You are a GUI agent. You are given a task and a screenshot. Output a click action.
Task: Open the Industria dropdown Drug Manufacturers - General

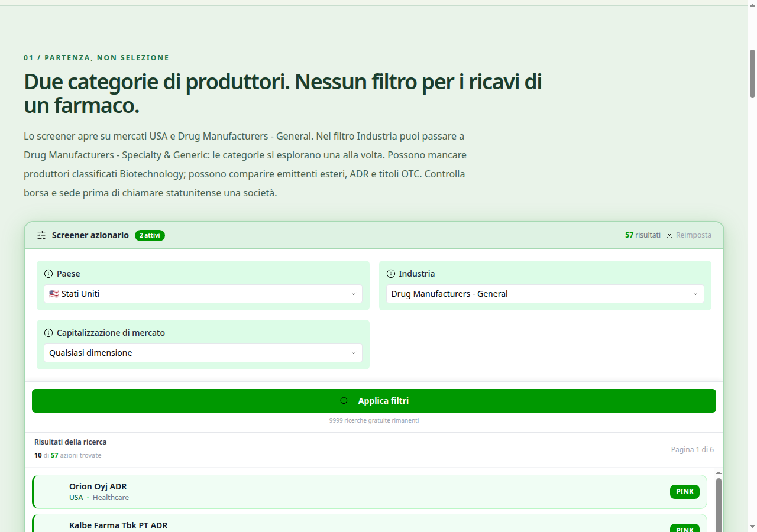(545, 294)
